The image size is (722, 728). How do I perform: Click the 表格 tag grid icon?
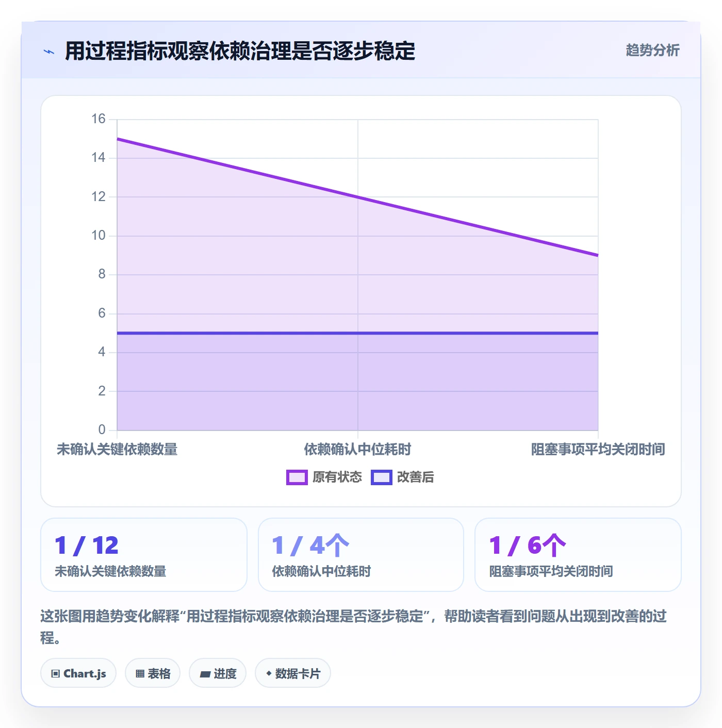click(x=140, y=673)
